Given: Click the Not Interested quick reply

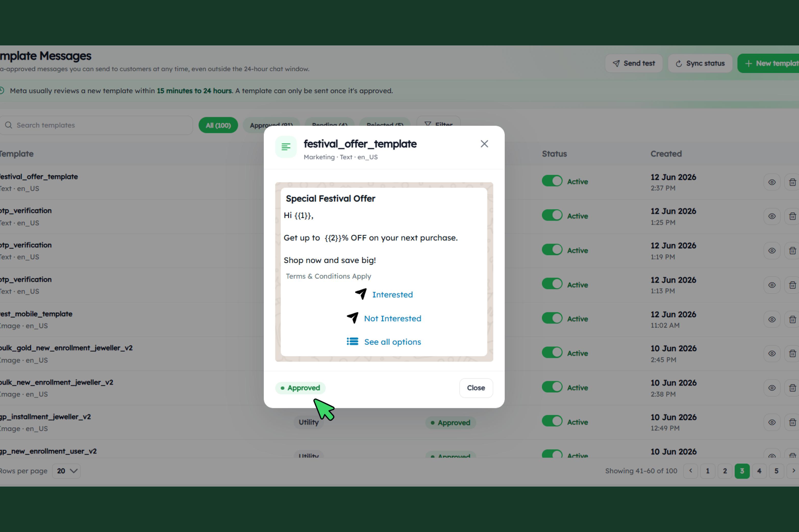Looking at the screenshot, I should tap(384, 318).
